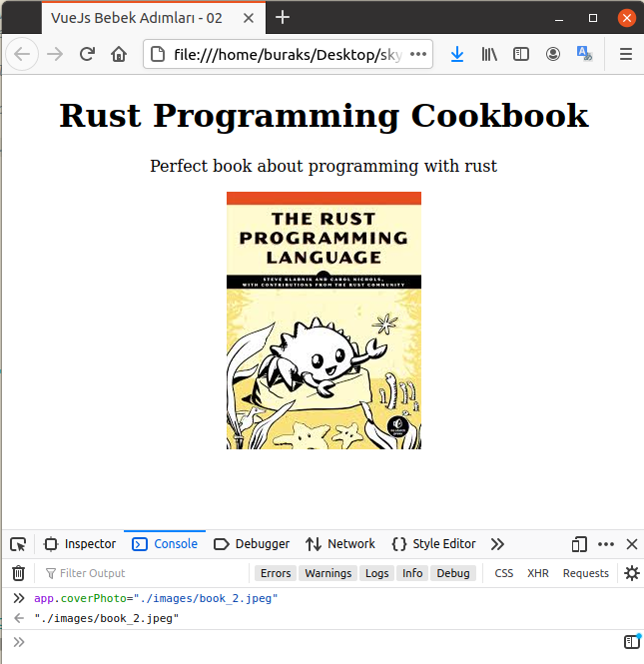Click the Rust book cover image
The height and width of the screenshot is (664, 644).
point(323,321)
